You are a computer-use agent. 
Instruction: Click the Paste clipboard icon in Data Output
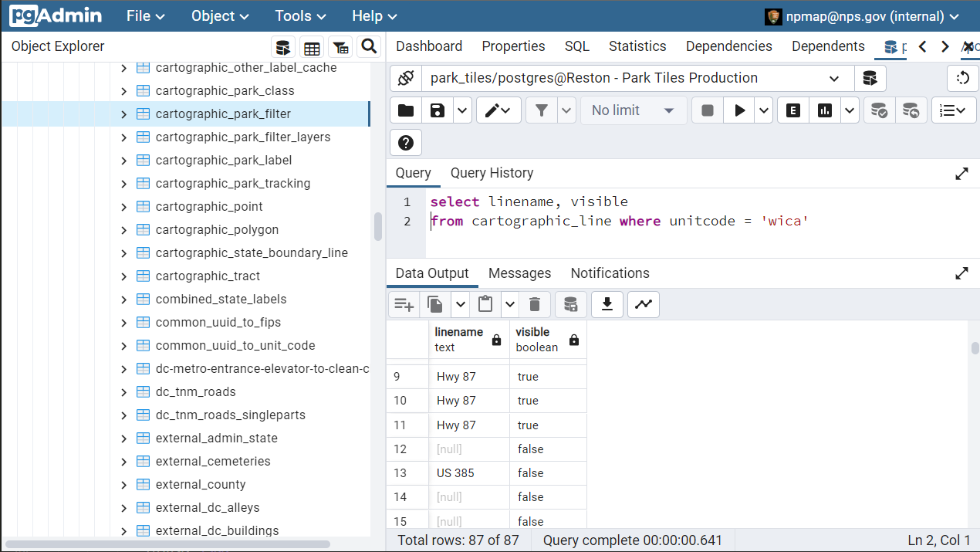point(485,304)
